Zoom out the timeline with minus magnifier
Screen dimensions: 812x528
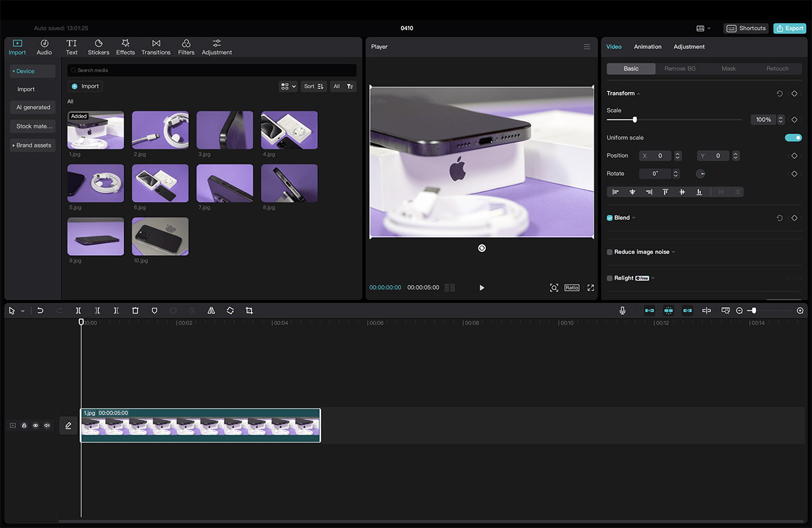(x=739, y=310)
